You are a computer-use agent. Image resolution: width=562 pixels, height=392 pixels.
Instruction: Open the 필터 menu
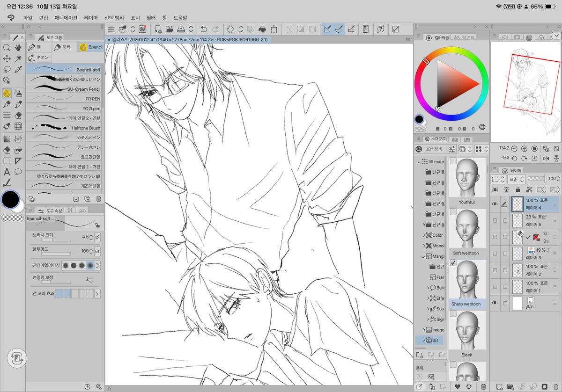[x=151, y=18]
